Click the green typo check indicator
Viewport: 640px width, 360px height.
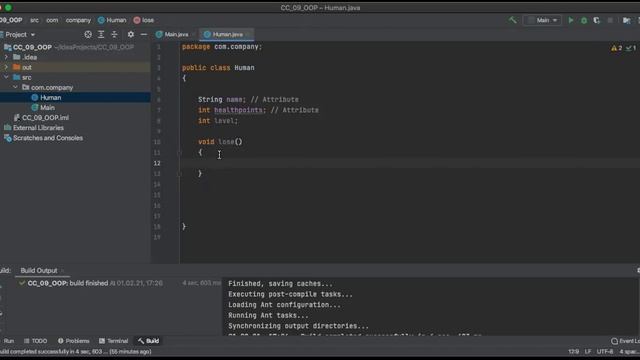631,48
